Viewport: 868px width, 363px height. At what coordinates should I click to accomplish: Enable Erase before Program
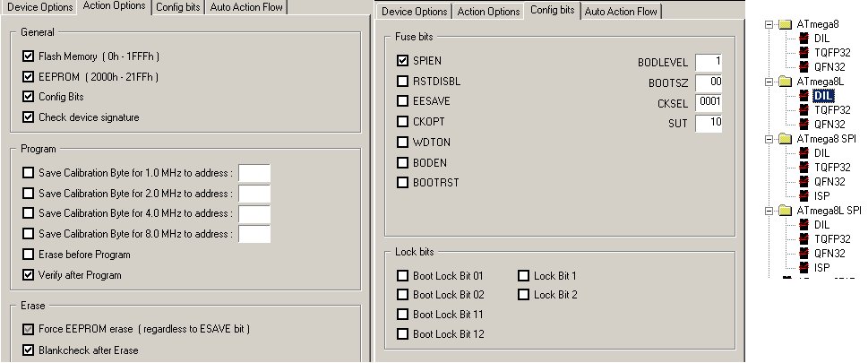[29, 255]
